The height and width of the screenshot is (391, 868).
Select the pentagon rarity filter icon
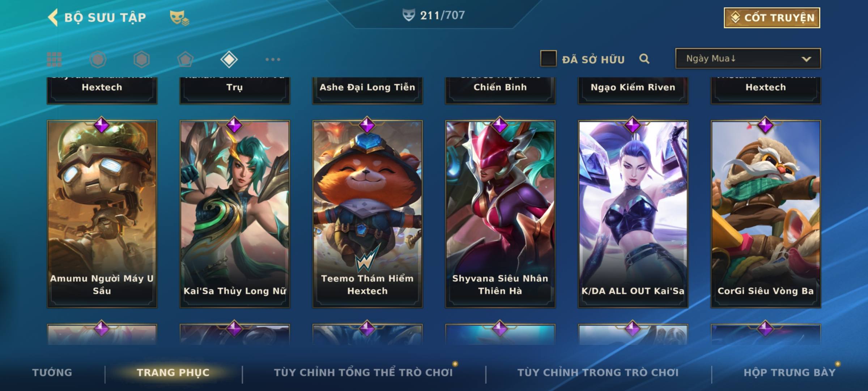(x=185, y=59)
